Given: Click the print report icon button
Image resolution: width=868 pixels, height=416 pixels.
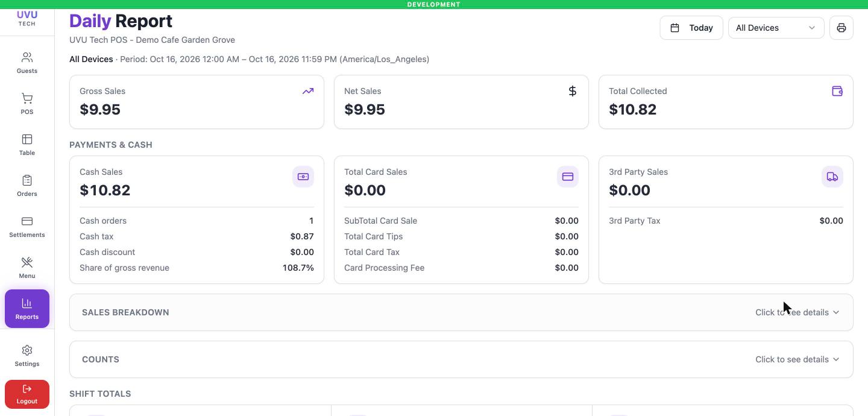Looking at the screenshot, I should tap(841, 28).
